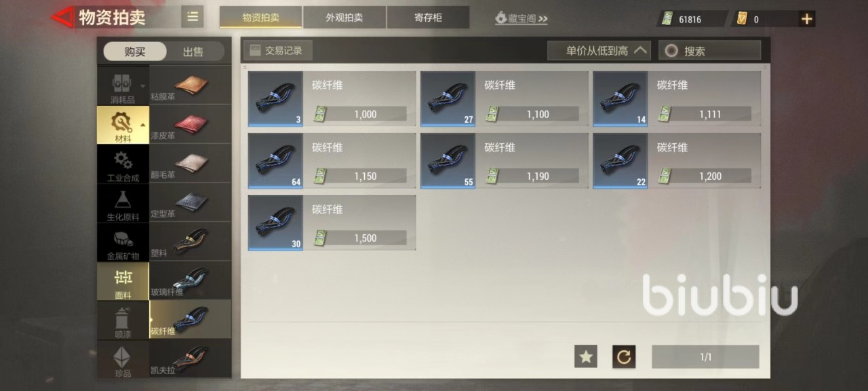The height and width of the screenshot is (391, 868).
Task: Click the 搜索 search field
Action: click(709, 50)
